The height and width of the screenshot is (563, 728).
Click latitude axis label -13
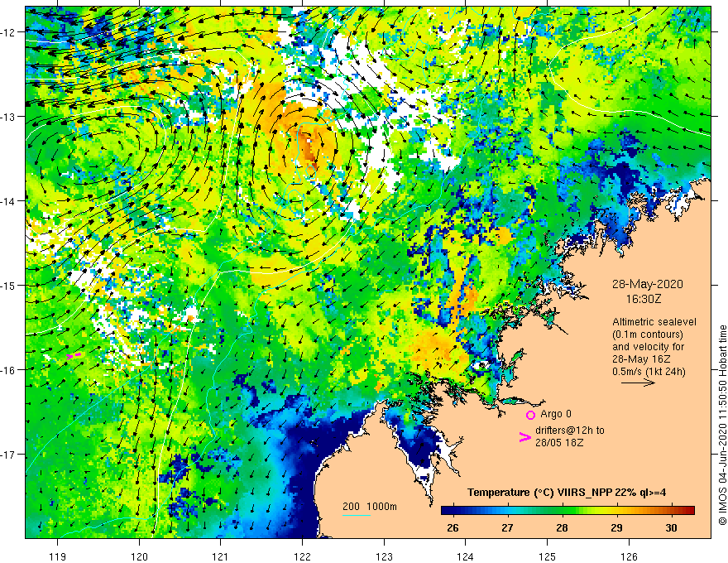(x=8, y=117)
